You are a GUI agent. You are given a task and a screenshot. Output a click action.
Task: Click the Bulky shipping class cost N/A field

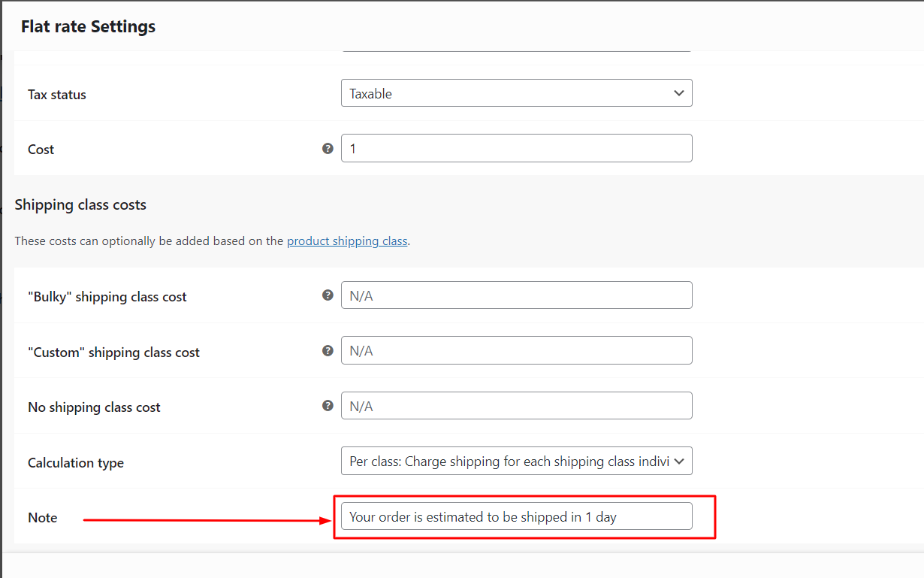click(x=516, y=295)
